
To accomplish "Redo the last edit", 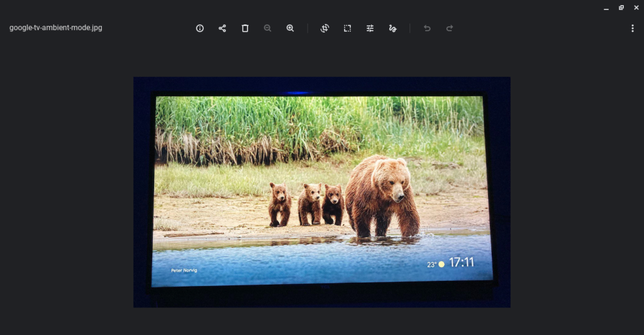I will click(450, 28).
